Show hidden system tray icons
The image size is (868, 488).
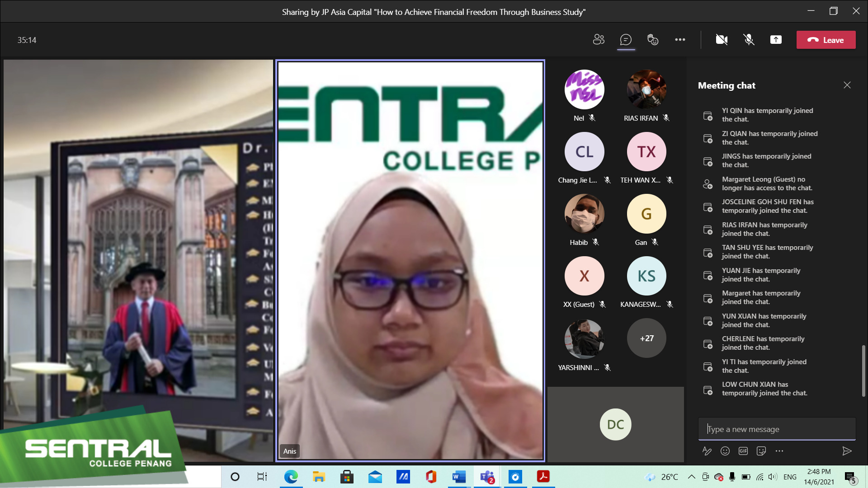point(692,477)
